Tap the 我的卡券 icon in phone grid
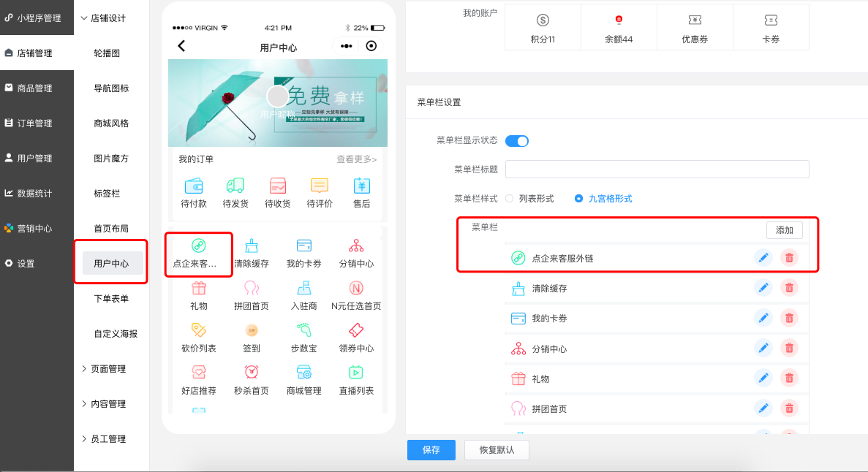Image resolution: width=868 pixels, height=472 pixels. [304, 245]
